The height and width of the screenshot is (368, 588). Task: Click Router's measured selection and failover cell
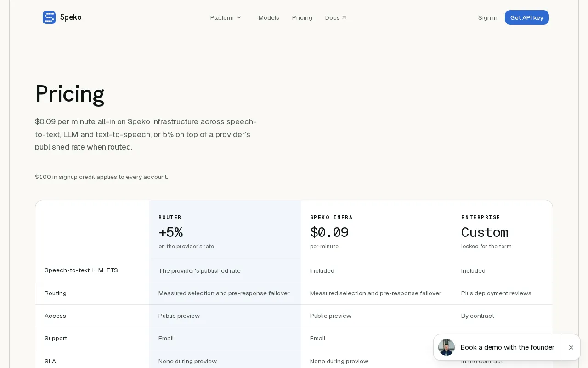[x=224, y=293]
